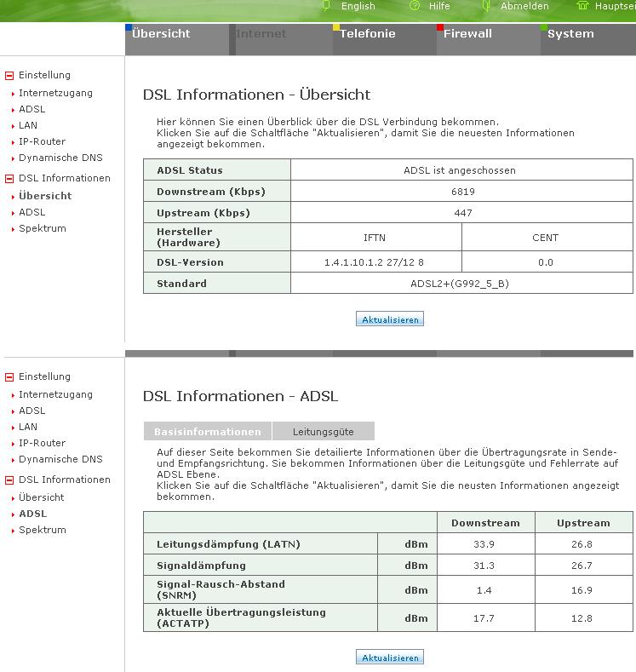Open Internetzugang in upper sidebar
This screenshot has width=636, height=672.
pyautogui.click(x=55, y=93)
